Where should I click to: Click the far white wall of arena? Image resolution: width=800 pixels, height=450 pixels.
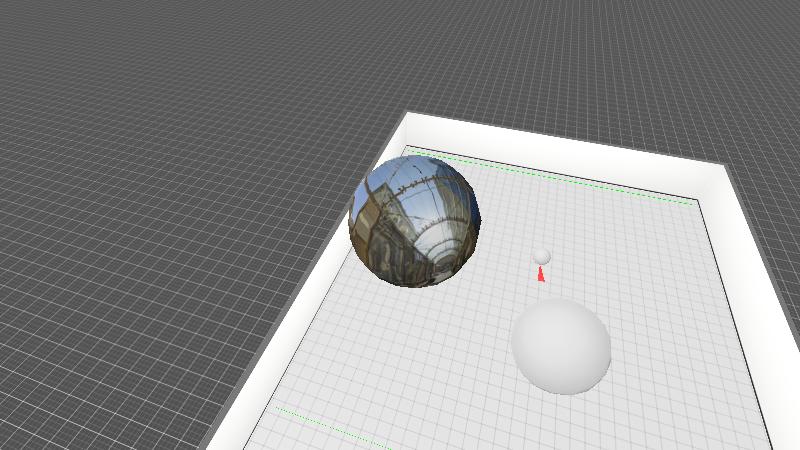click(x=560, y=143)
